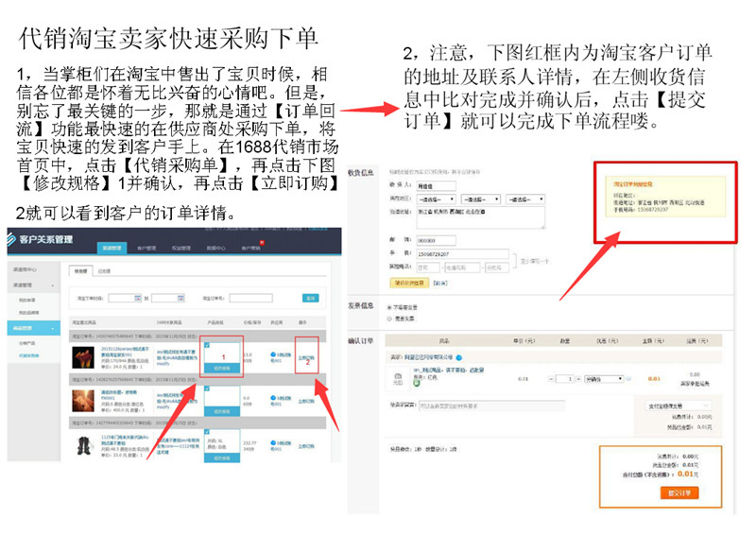Viewport: 756px width, 535px height.
Task: Decrease quantity with the minus button
Action: click(x=552, y=379)
